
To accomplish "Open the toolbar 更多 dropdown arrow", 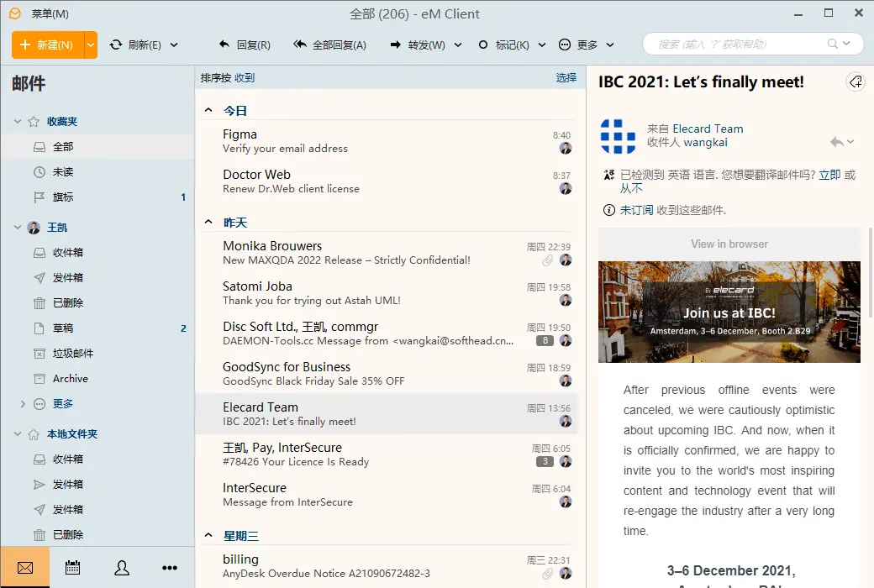I will 610,45.
